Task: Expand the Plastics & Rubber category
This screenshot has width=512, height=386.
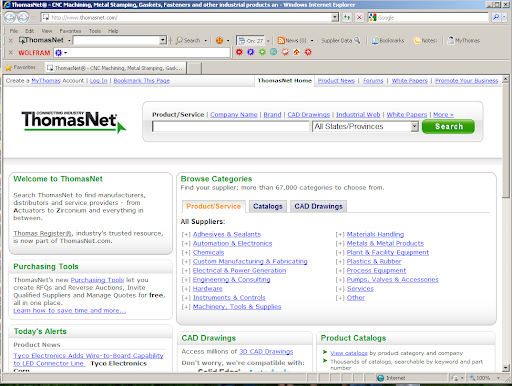Action: [340, 261]
